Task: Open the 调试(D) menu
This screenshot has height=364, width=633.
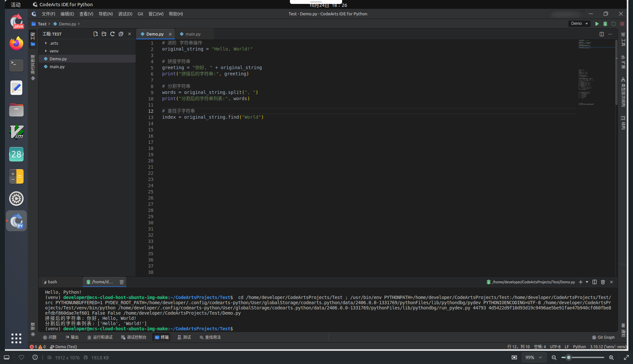Action: click(x=125, y=14)
